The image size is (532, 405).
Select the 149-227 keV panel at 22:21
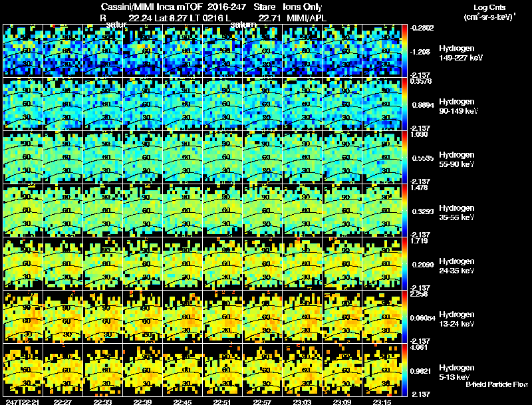(x=23, y=51)
